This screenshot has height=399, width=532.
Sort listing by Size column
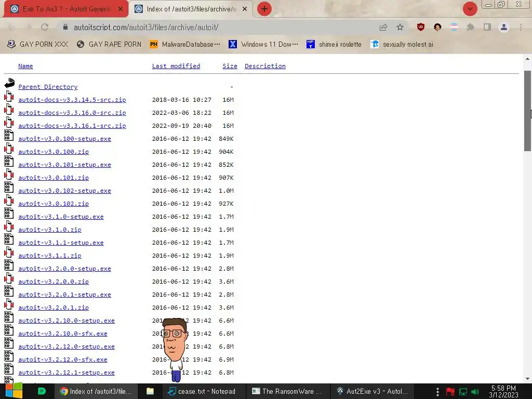point(230,66)
